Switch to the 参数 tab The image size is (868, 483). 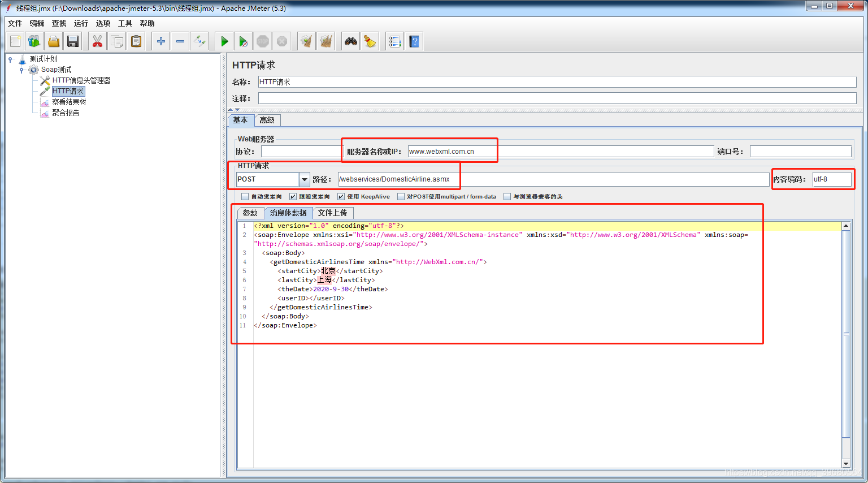coord(250,213)
